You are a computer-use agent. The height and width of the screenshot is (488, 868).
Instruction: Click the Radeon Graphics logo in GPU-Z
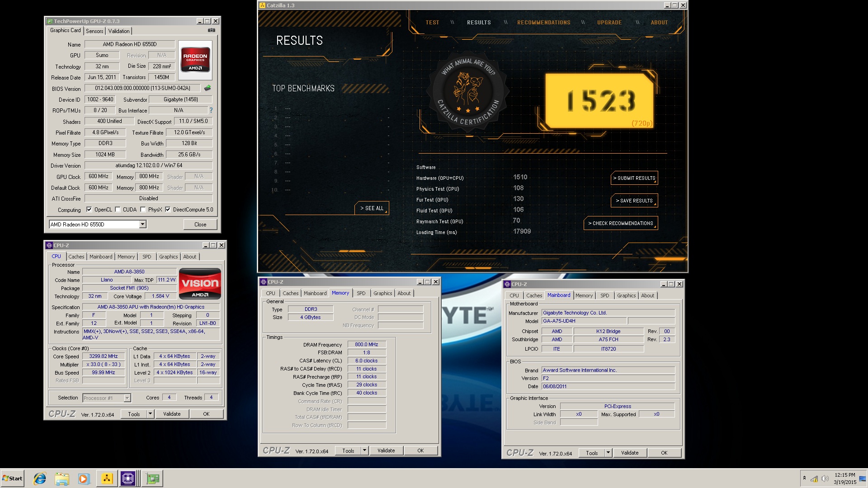tap(195, 60)
